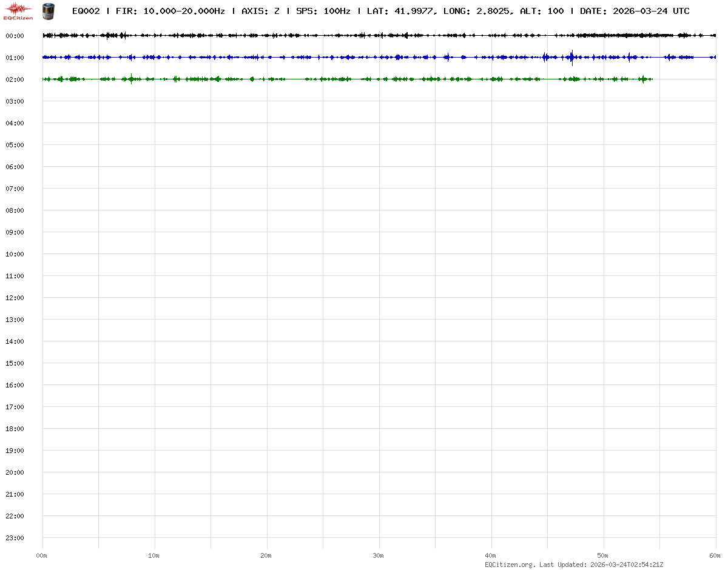This screenshot has height=570, width=728.
Task: Click the 50m tick on the minute axis
Action: 603,555
